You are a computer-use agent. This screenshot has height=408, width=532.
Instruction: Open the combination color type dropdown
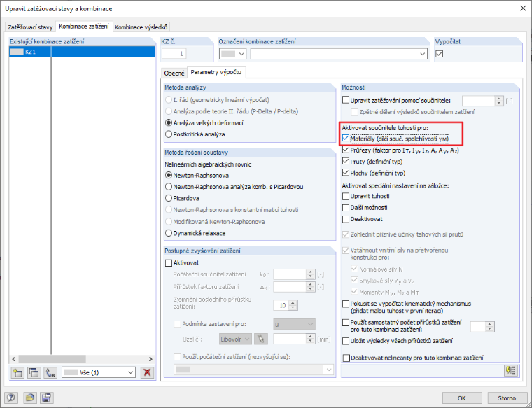[232, 54]
